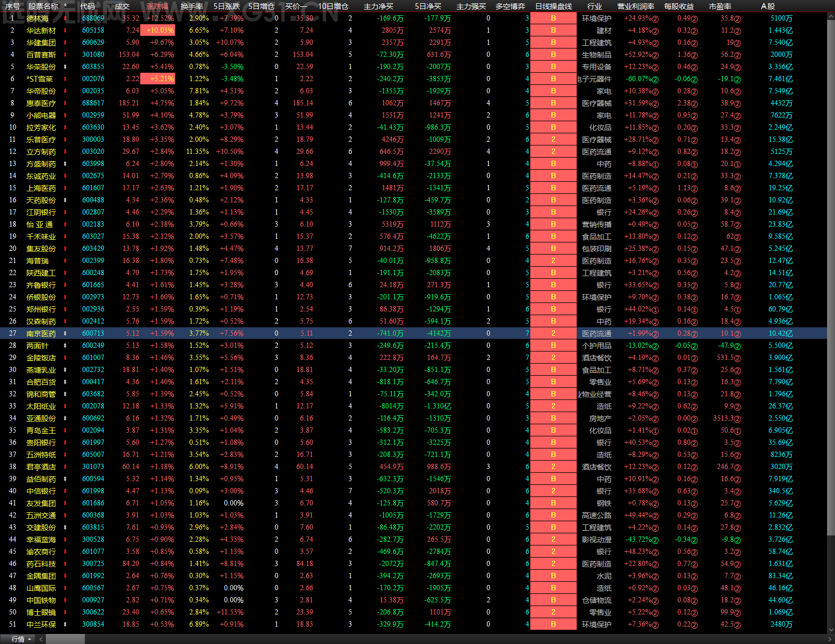Sort by 换手率 column header
This screenshot has width=835, height=644.
click(191, 6)
